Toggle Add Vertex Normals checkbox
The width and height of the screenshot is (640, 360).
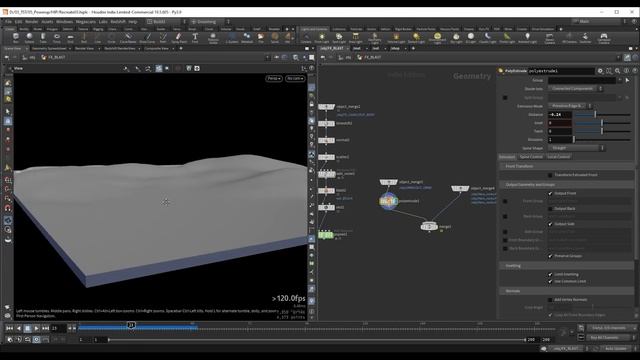pyautogui.click(x=550, y=300)
